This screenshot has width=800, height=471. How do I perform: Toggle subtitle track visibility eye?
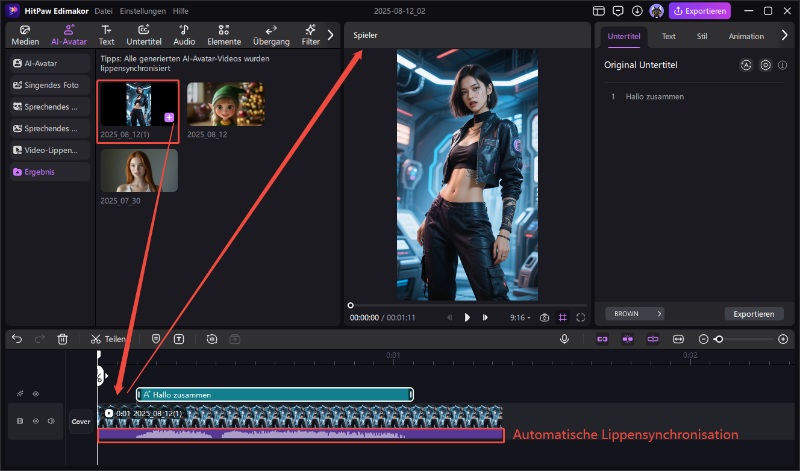pos(36,393)
